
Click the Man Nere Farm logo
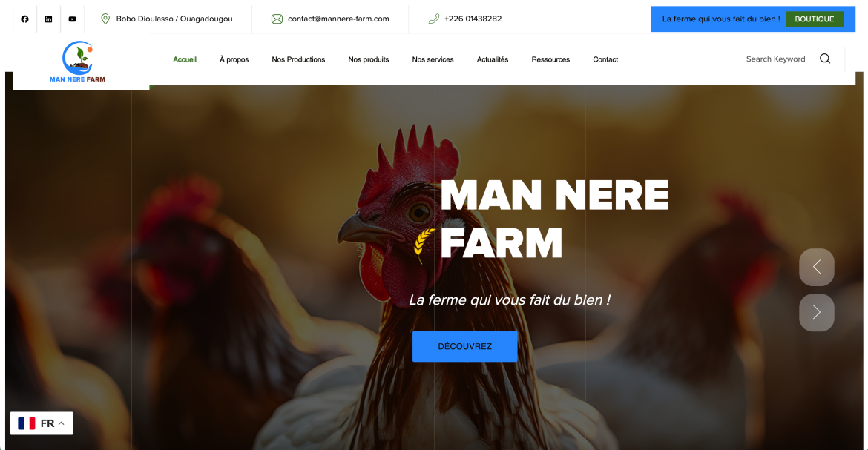pyautogui.click(x=77, y=62)
